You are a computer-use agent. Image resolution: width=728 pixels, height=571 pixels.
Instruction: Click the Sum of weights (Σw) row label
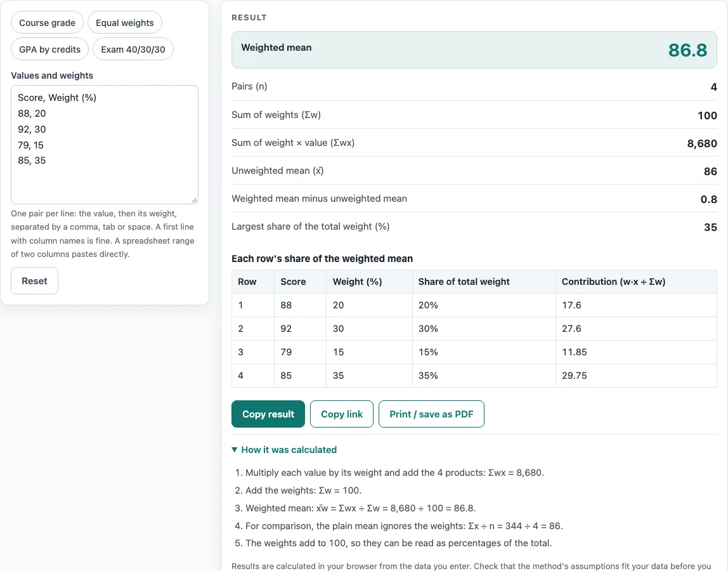pyautogui.click(x=276, y=115)
